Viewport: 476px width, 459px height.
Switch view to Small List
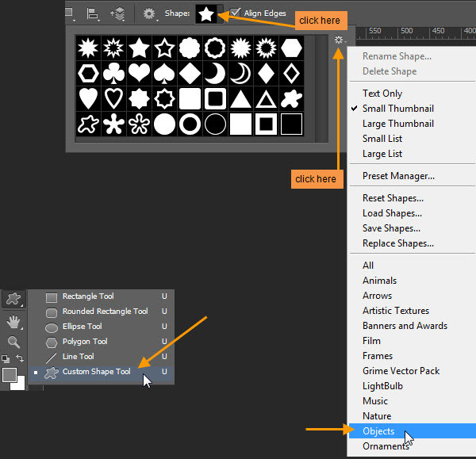pyautogui.click(x=382, y=139)
